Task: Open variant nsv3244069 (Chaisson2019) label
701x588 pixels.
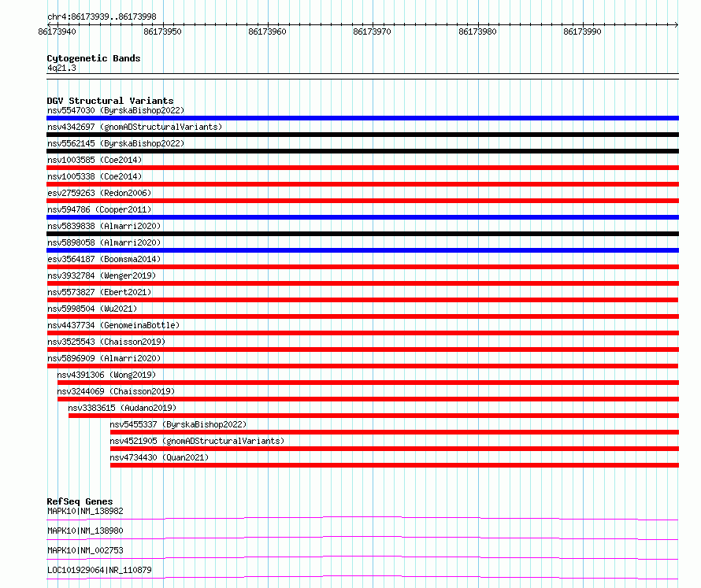Action: (116, 391)
